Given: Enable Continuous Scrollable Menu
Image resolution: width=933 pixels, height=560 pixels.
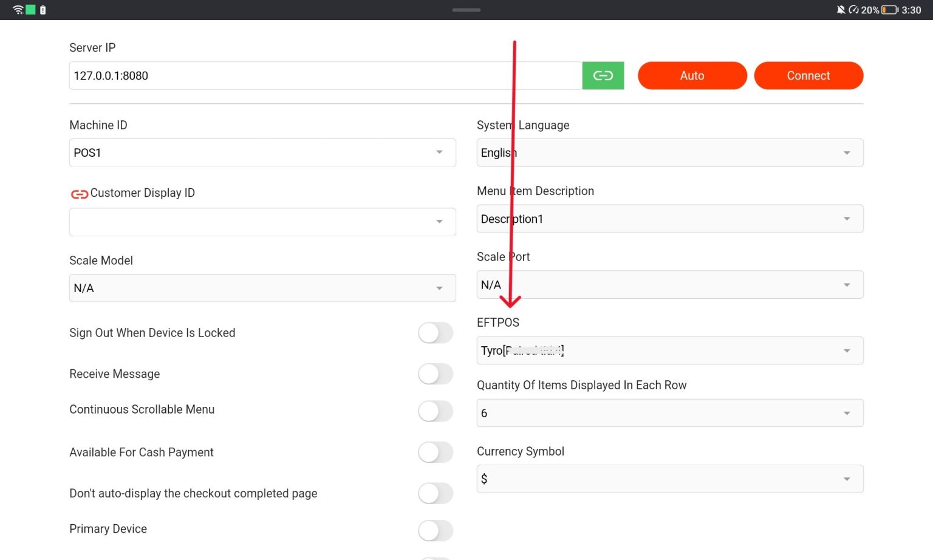Looking at the screenshot, I should [436, 411].
